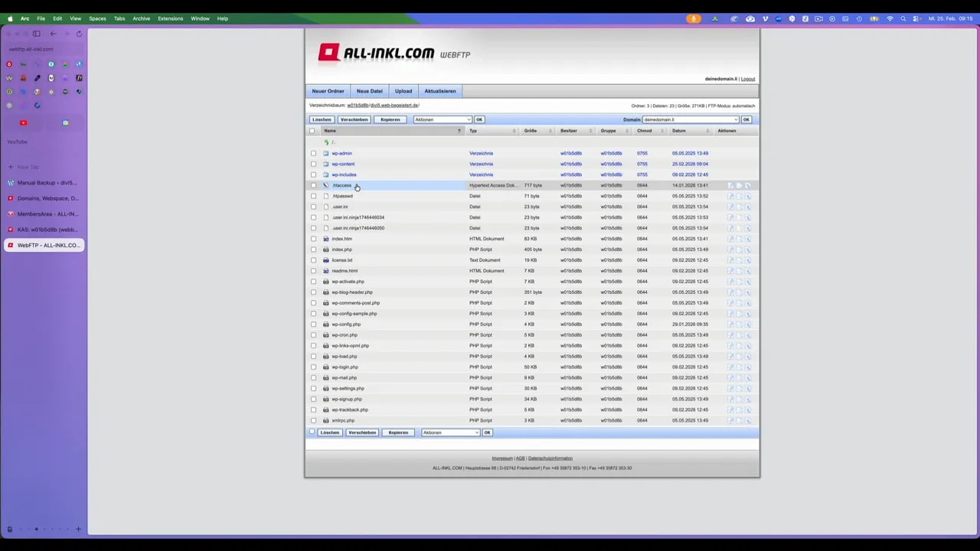Open the upper Aktionen dropdown menu
This screenshot has height=551, width=980.
(x=442, y=119)
